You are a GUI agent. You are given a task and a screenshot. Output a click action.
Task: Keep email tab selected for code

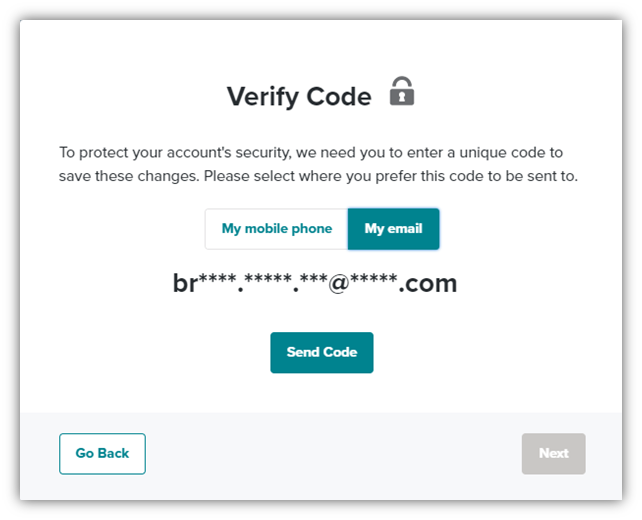point(393,229)
